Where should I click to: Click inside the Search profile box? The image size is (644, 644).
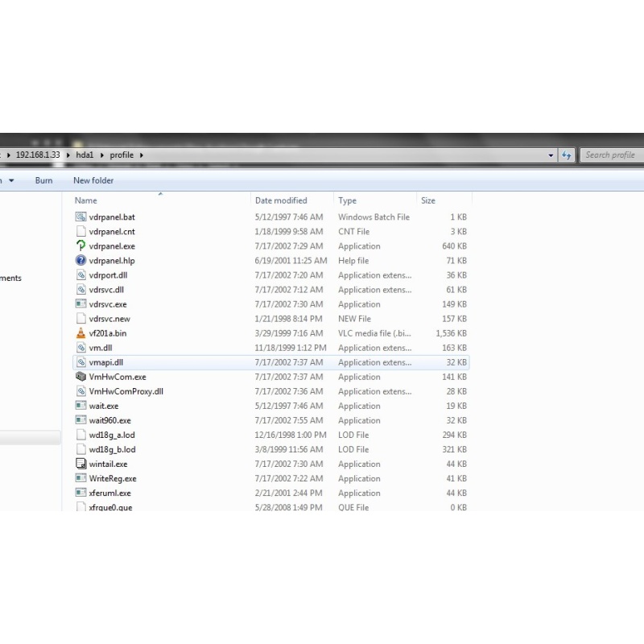click(610, 155)
